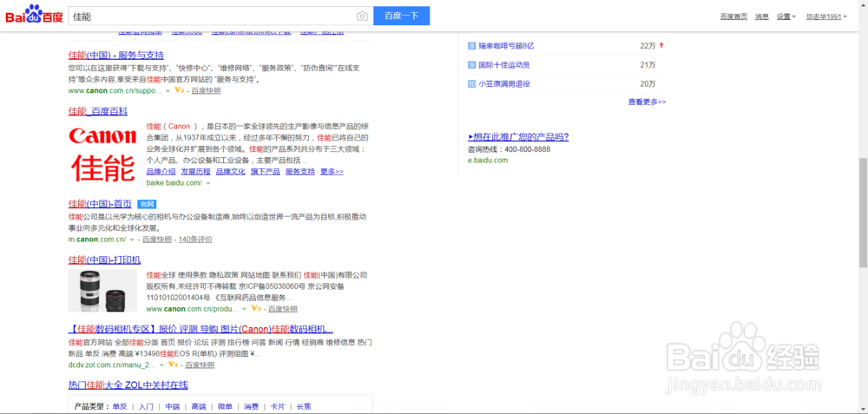
Task: Click e.baidu.com URL text
Action: pyautogui.click(x=488, y=161)
